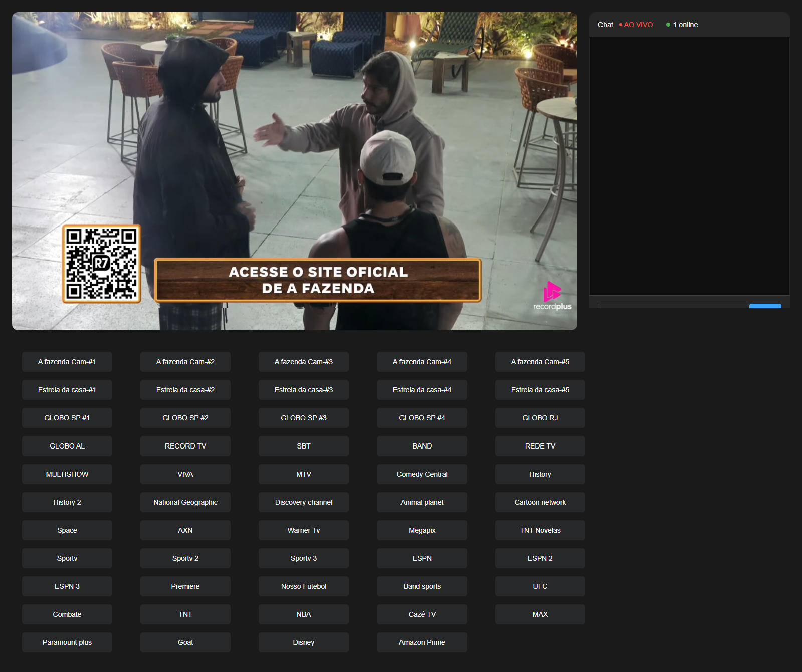Open Cazé TV stream

[x=422, y=614]
